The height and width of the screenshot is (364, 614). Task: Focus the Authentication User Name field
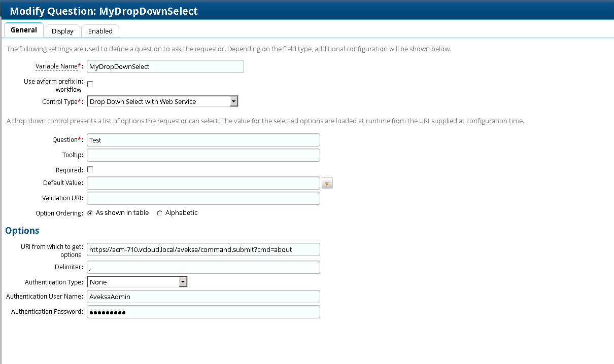coord(203,297)
